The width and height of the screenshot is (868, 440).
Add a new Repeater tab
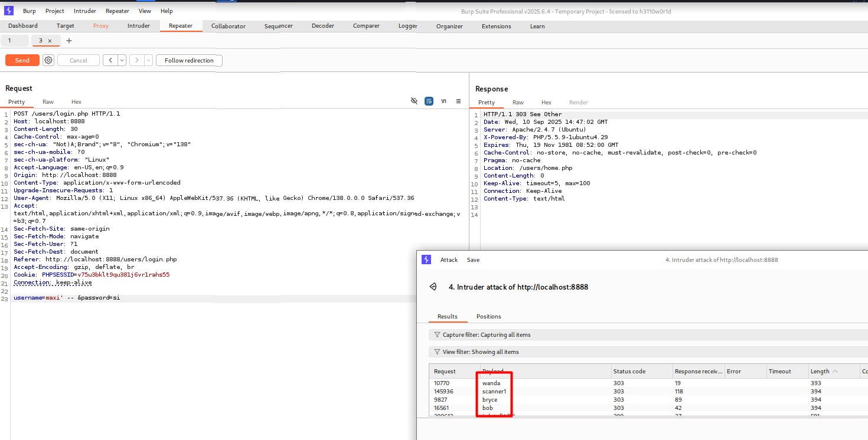point(69,41)
